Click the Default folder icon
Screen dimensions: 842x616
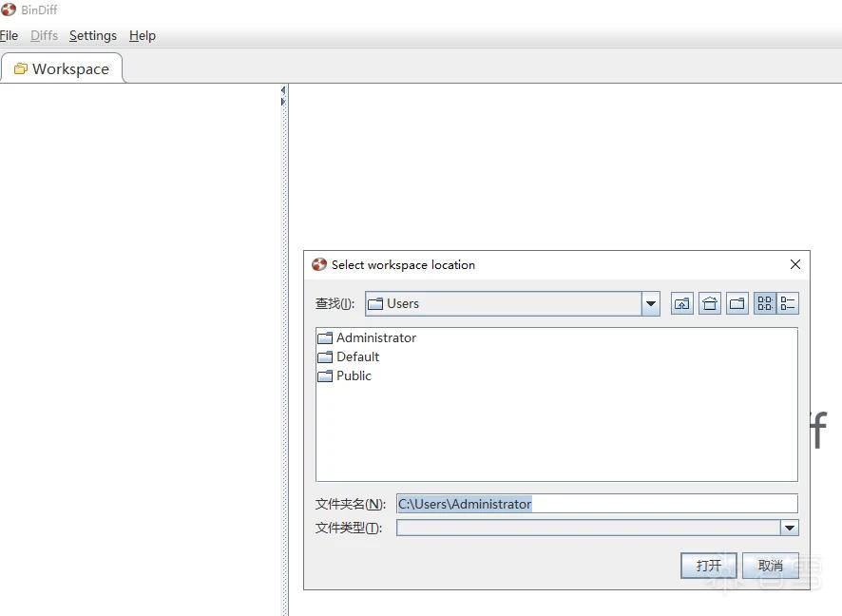tap(325, 356)
